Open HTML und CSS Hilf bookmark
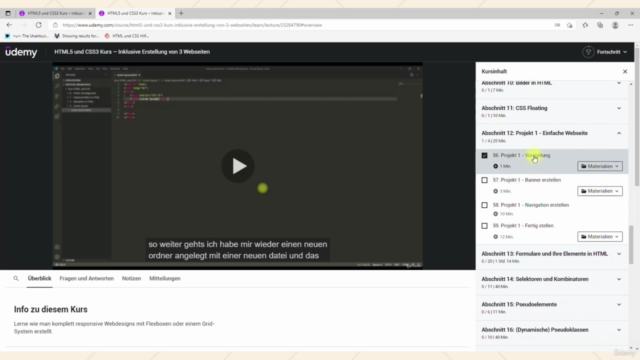640x360 pixels. [127, 36]
